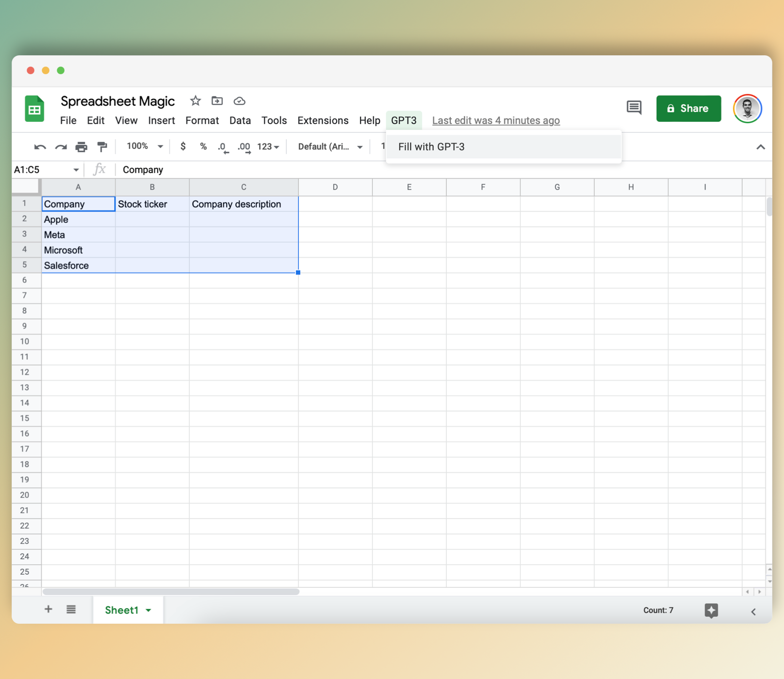Select column A header
This screenshot has width=784, height=679.
point(78,187)
